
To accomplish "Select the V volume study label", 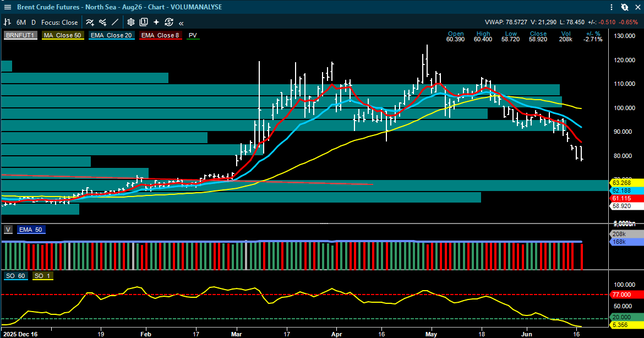I will (x=8, y=230).
